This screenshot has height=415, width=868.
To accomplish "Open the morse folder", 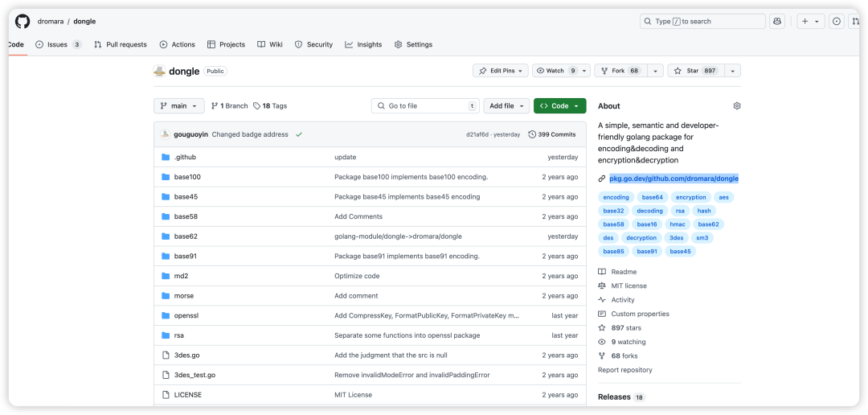I will point(184,296).
